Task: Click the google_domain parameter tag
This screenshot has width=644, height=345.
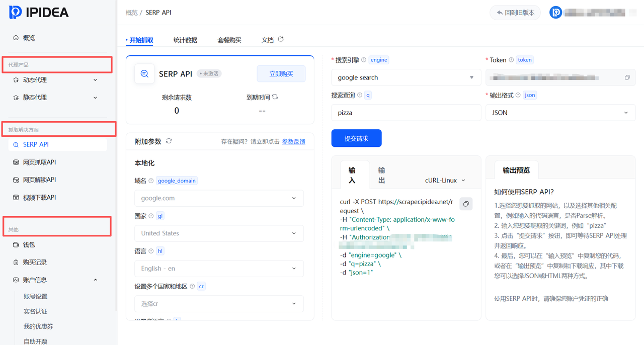Action: pos(177,181)
